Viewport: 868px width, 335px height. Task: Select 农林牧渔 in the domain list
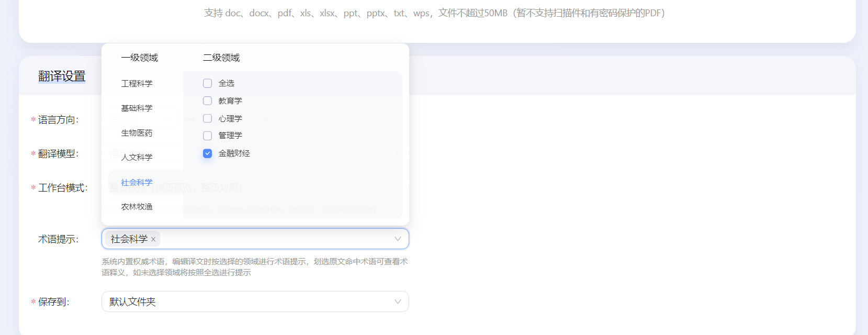(x=137, y=207)
